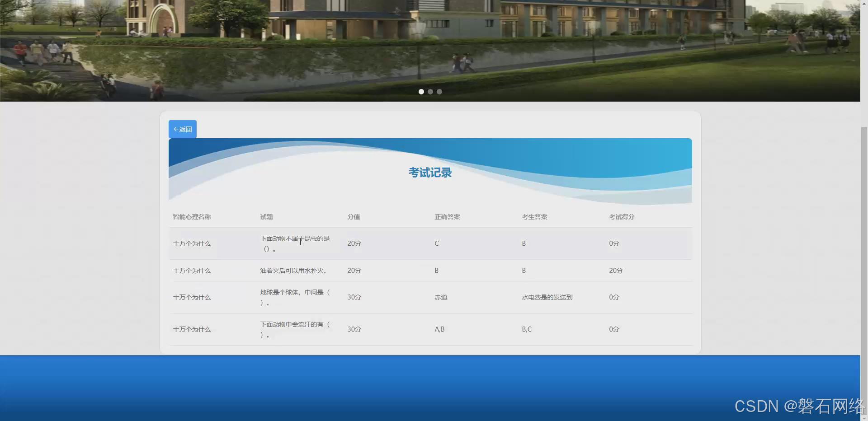This screenshot has height=421, width=868.
Task: Click question text 地球是个球体，中间是
Action: (295, 297)
